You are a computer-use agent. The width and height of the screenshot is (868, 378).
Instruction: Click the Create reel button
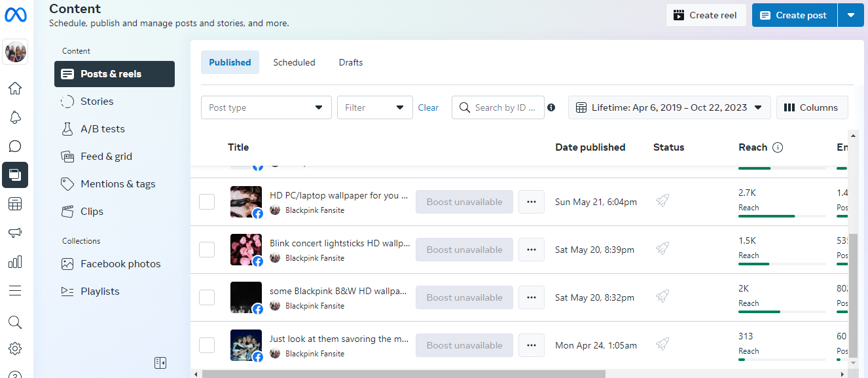pyautogui.click(x=706, y=15)
